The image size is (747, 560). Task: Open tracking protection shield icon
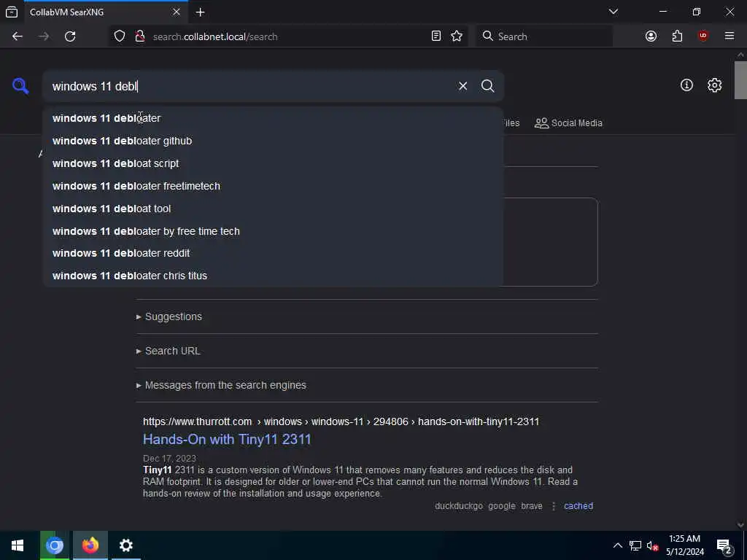click(x=120, y=36)
